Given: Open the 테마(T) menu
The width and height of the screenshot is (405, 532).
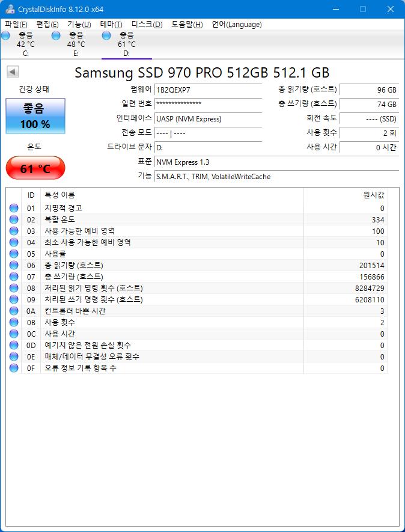Looking at the screenshot, I should coord(111,25).
